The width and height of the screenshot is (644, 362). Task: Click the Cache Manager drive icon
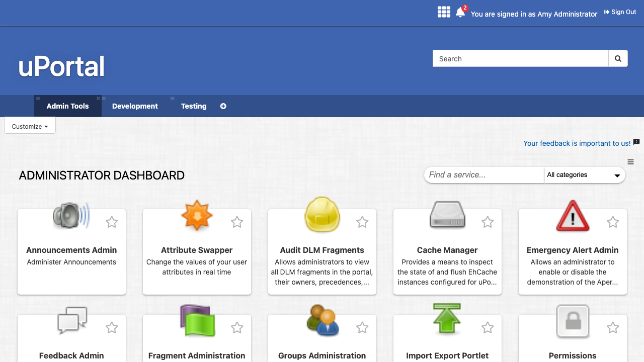coord(447,215)
